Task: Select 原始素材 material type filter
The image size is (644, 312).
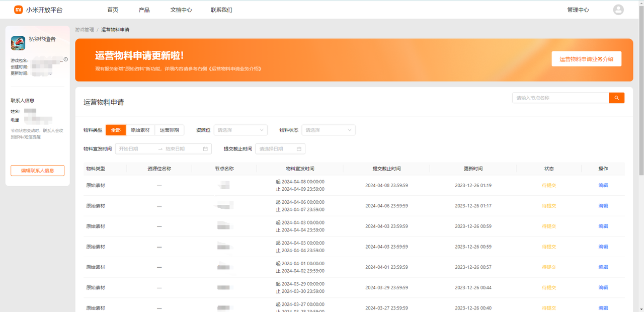Action: (x=140, y=130)
